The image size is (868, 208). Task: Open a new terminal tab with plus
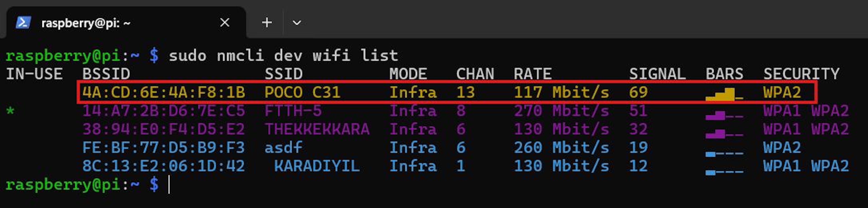[x=267, y=23]
